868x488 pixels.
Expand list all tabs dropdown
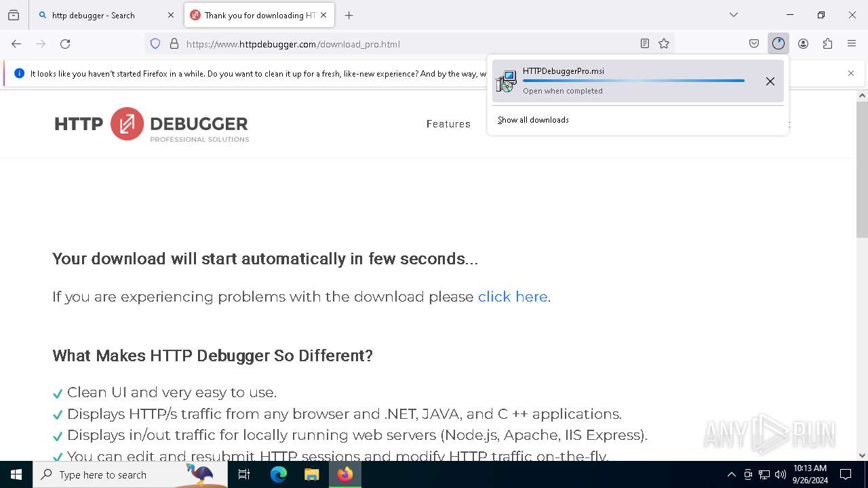(x=734, y=15)
